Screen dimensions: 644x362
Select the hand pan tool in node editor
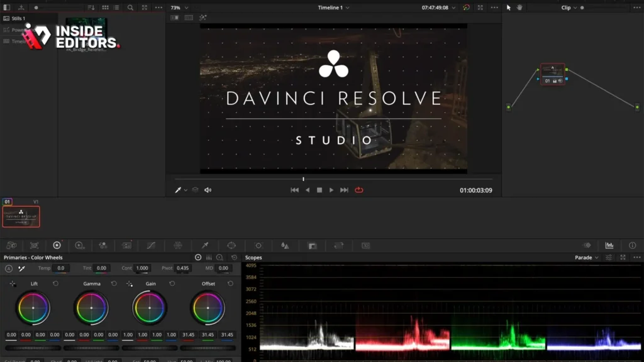[519, 8]
